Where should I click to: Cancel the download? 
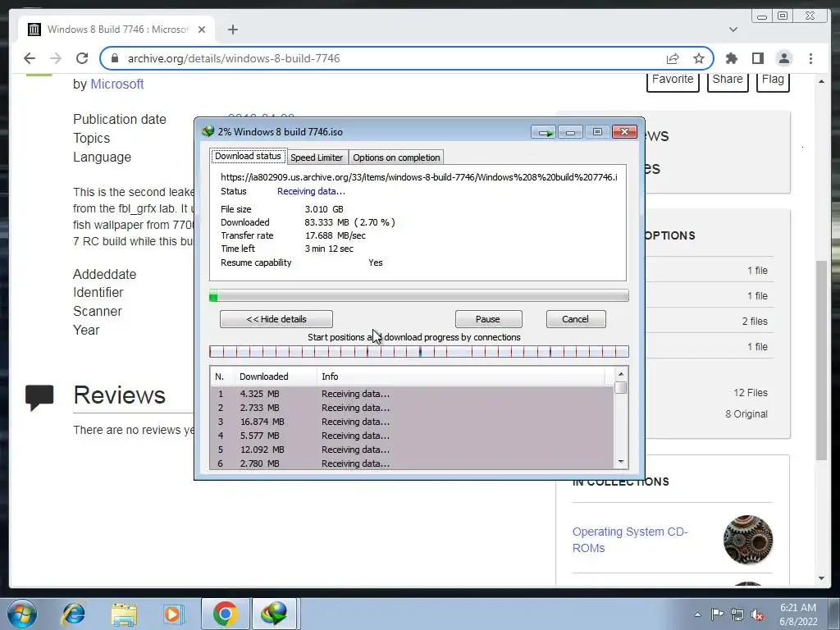(575, 319)
